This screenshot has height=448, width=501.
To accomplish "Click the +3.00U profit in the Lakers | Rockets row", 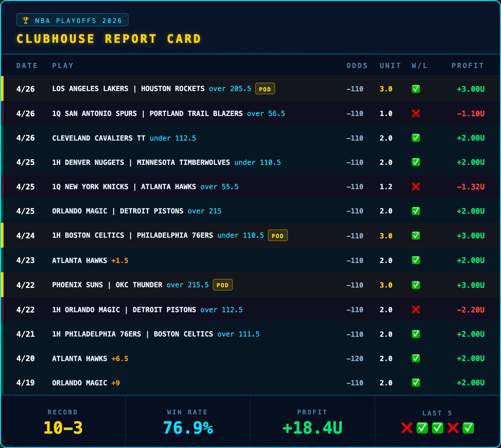I will pos(471,89).
